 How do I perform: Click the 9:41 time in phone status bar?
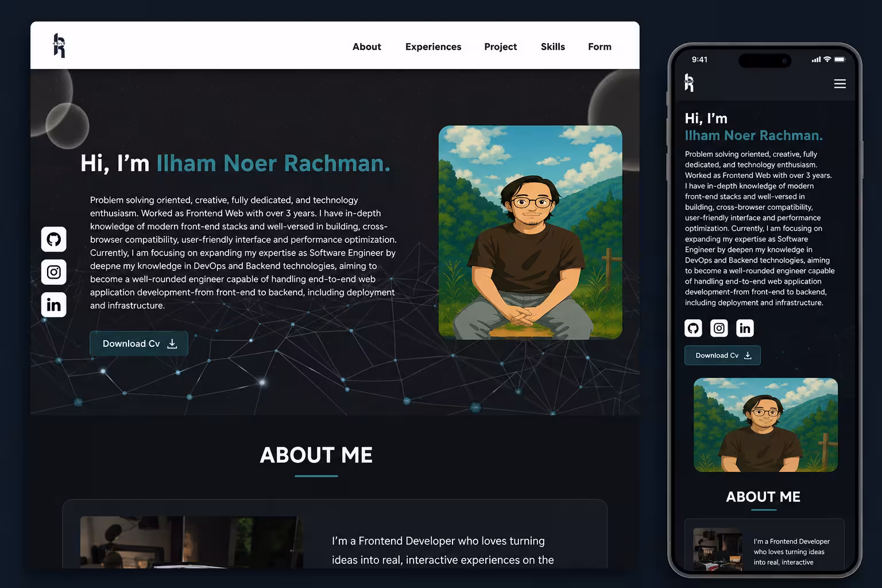pyautogui.click(x=699, y=60)
